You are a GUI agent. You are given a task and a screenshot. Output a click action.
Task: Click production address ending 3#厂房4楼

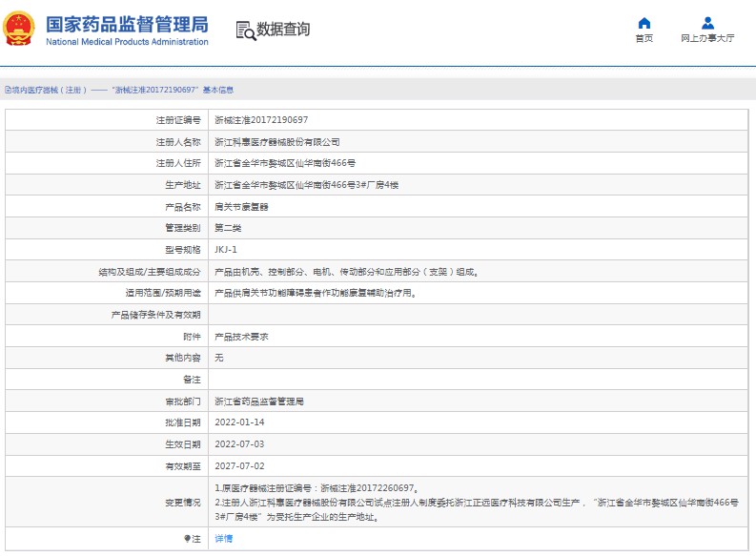[x=307, y=185]
